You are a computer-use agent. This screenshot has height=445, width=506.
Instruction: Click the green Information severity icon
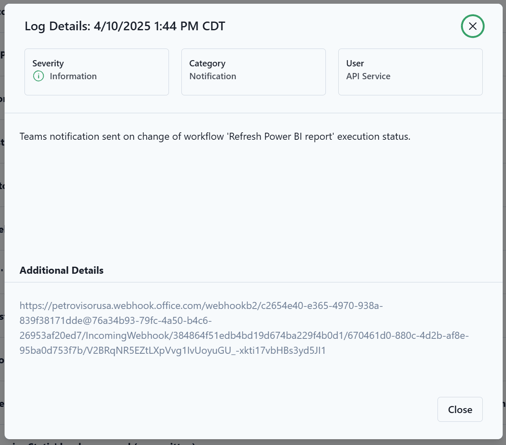tap(38, 76)
